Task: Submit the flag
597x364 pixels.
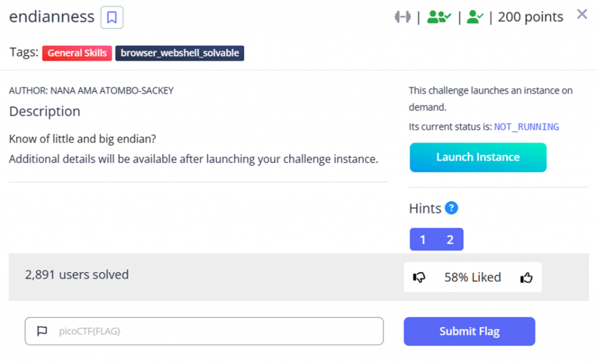Action: [x=469, y=331]
